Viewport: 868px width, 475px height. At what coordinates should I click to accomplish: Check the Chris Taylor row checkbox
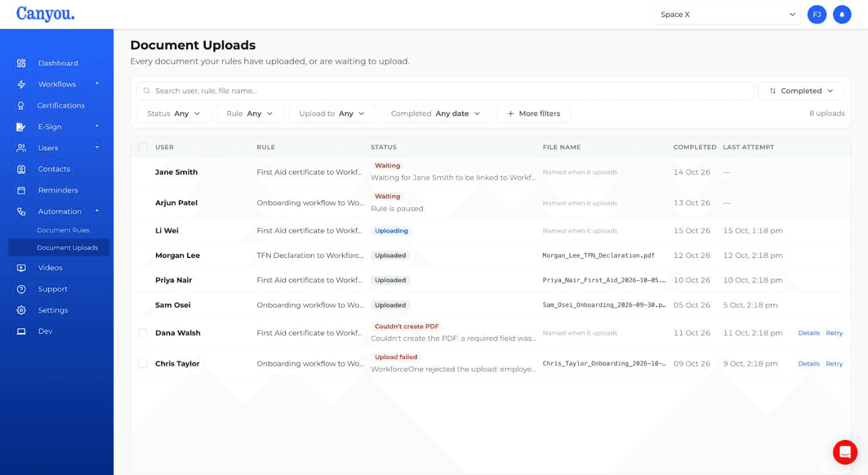[143, 363]
